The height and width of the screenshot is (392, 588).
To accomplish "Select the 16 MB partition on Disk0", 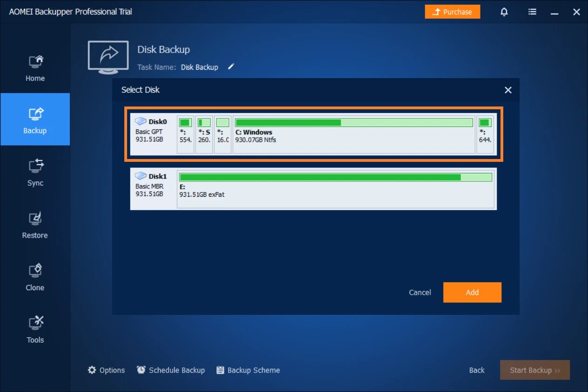I will point(223,135).
